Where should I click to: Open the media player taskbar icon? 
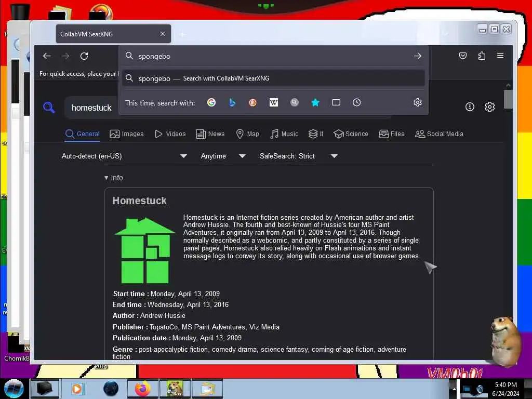[77, 389]
